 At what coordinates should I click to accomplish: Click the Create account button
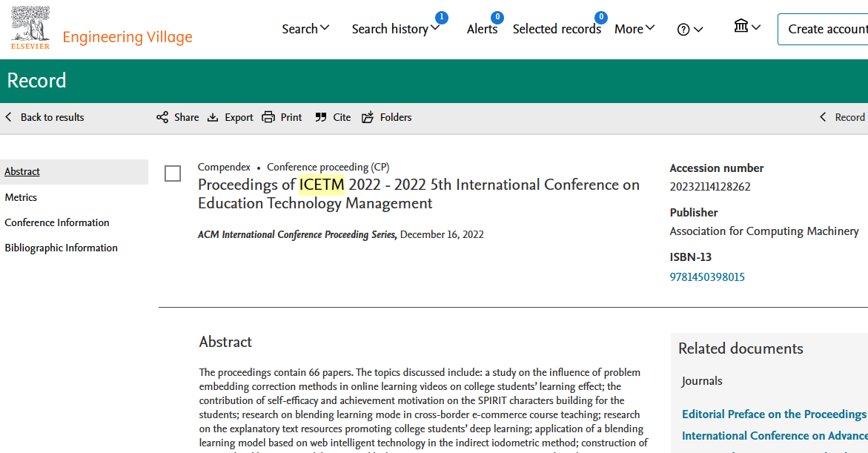tap(823, 30)
